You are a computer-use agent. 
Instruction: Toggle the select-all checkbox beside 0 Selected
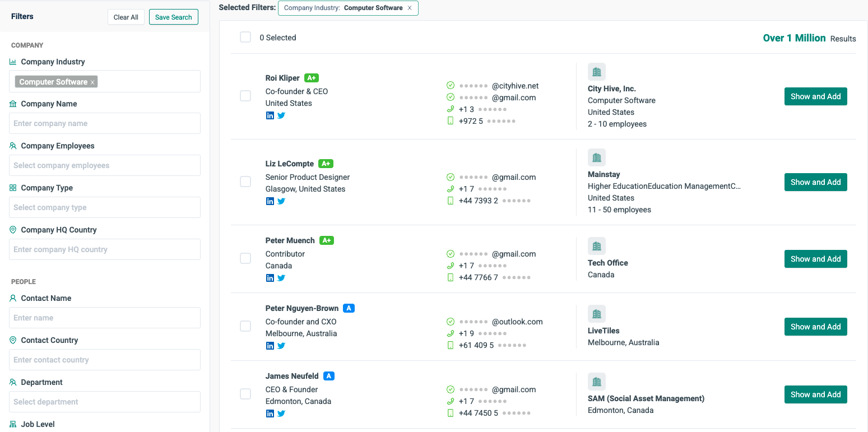[x=245, y=38]
